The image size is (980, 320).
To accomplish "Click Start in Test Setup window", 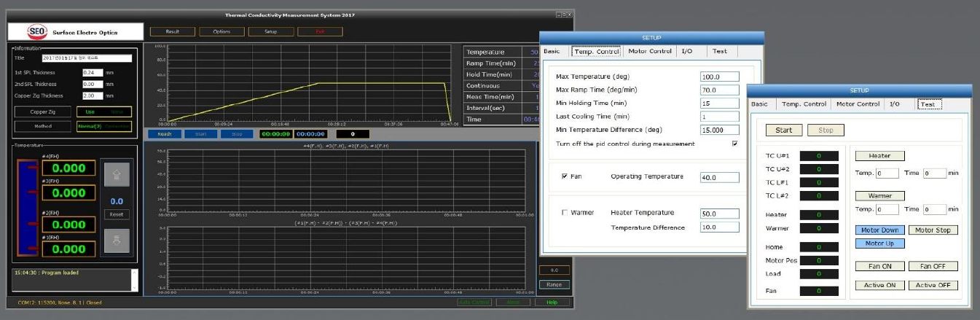I will pyautogui.click(x=784, y=130).
